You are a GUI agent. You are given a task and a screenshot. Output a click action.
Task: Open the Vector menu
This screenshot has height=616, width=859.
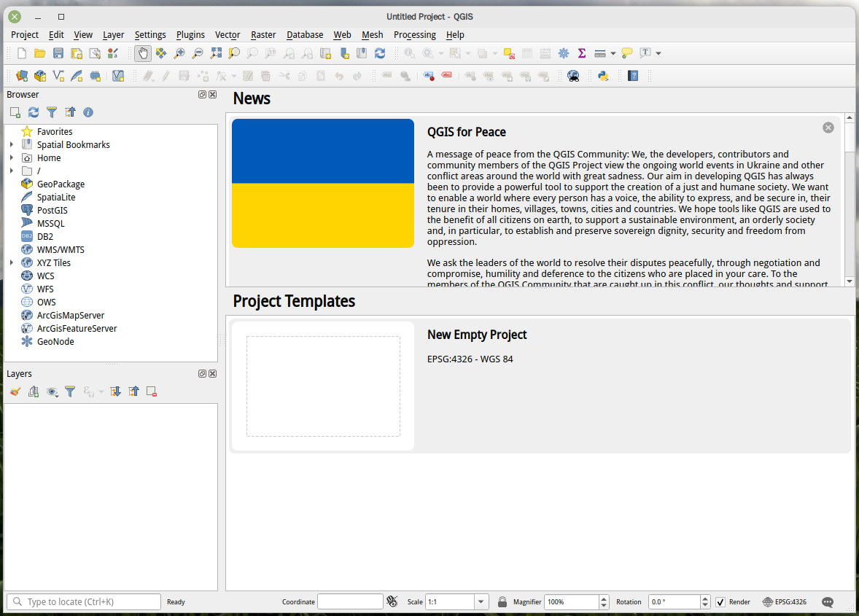(x=228, y=34)
